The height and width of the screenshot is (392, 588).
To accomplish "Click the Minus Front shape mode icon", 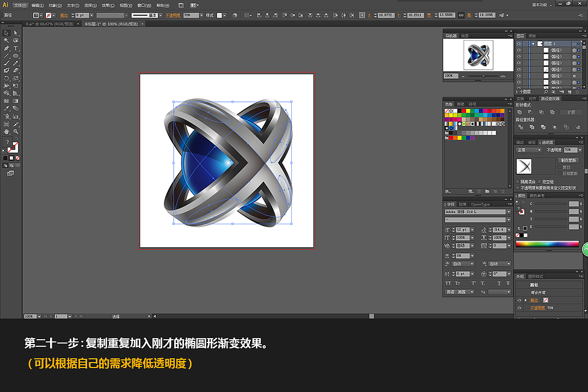I will click(530, 112).
